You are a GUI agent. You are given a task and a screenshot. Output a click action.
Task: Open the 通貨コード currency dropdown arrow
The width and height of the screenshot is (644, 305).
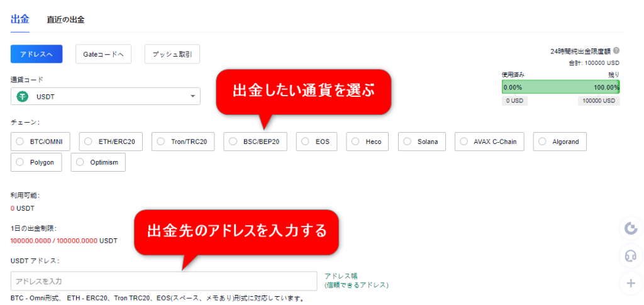192,96
